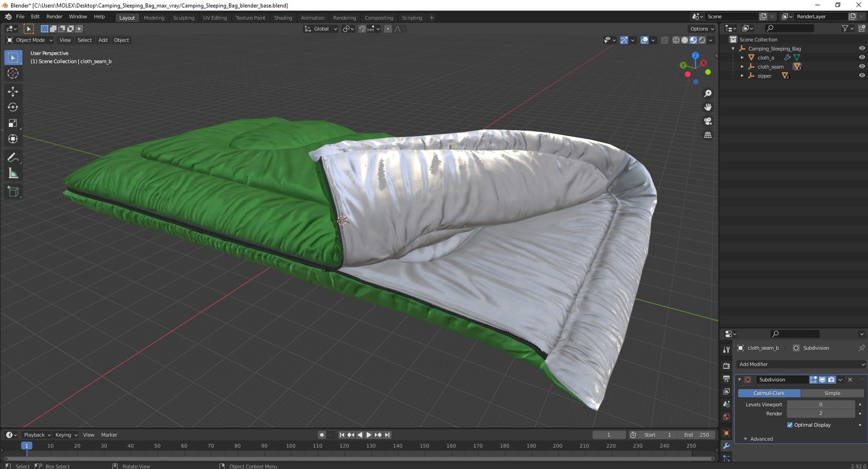Open the Modifier properties wrench tab

(x=726, y=446)
